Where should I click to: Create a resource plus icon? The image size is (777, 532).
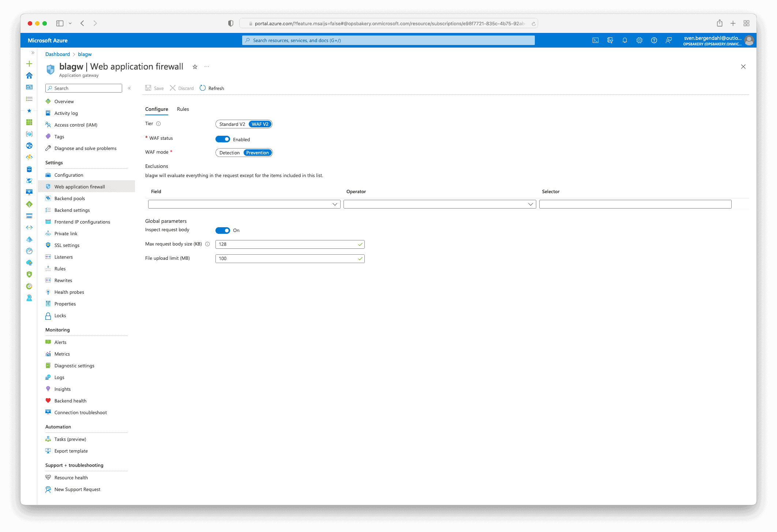29,64
